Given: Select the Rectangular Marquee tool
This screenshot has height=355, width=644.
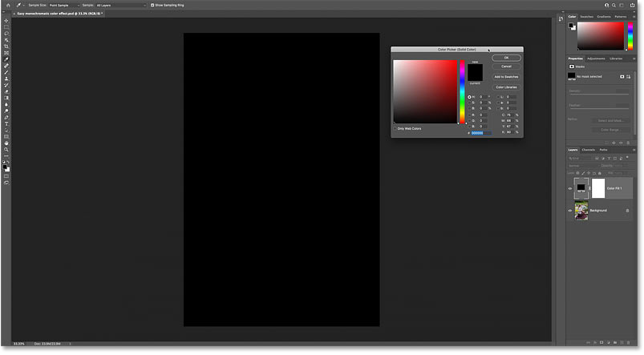Looking at the screenshot, I should [x=6, y=27].
